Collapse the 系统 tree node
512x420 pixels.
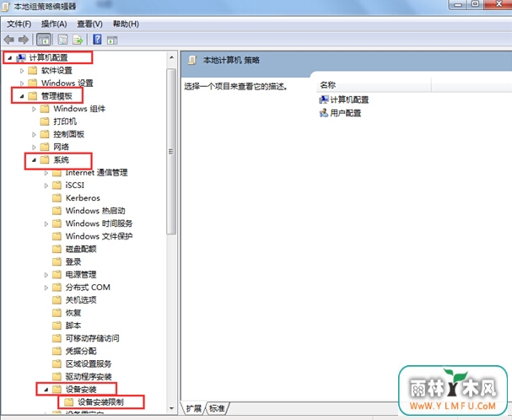34,160
